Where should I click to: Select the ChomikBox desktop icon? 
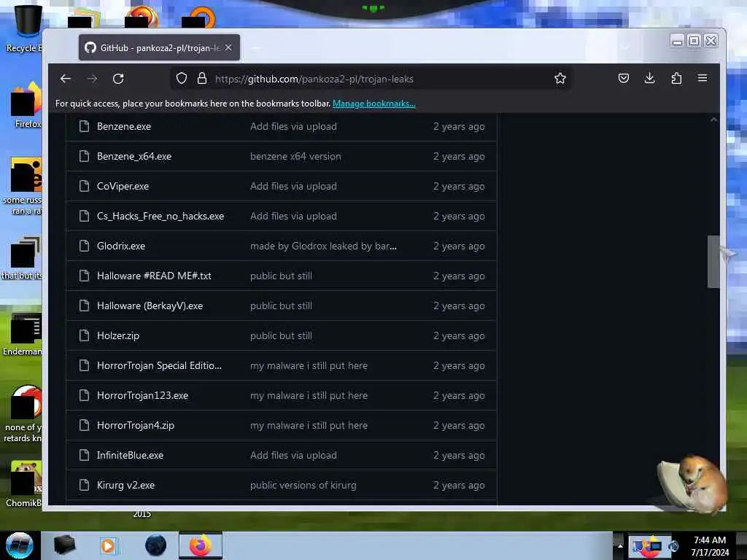click(x=24, y=484)
